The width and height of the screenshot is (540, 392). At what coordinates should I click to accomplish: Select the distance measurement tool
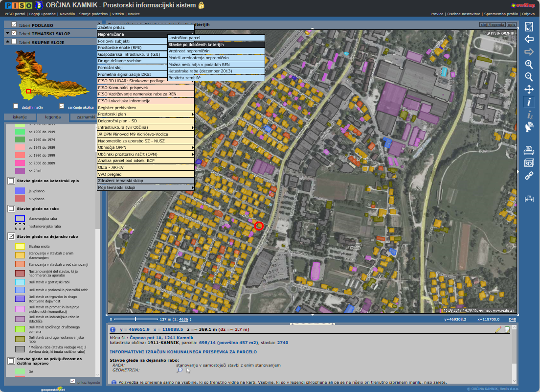[x=529, y=199]
